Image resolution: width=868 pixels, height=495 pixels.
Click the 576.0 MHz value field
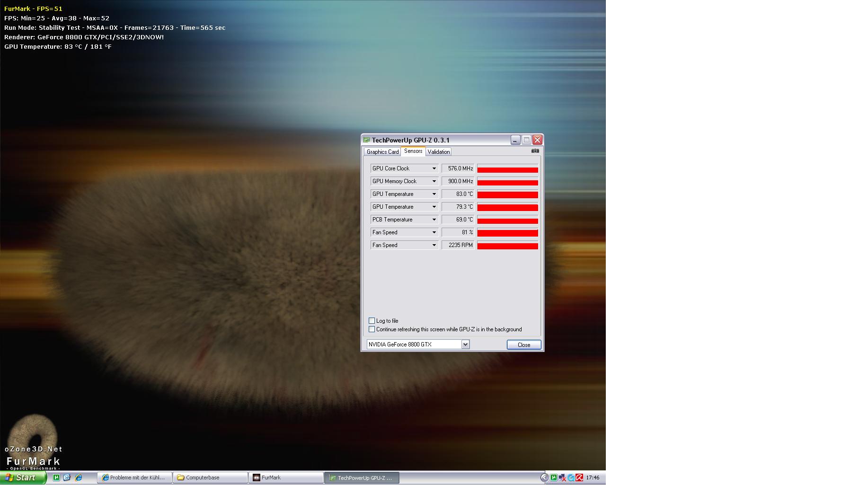pyautogui.click(x=458, y=168)
